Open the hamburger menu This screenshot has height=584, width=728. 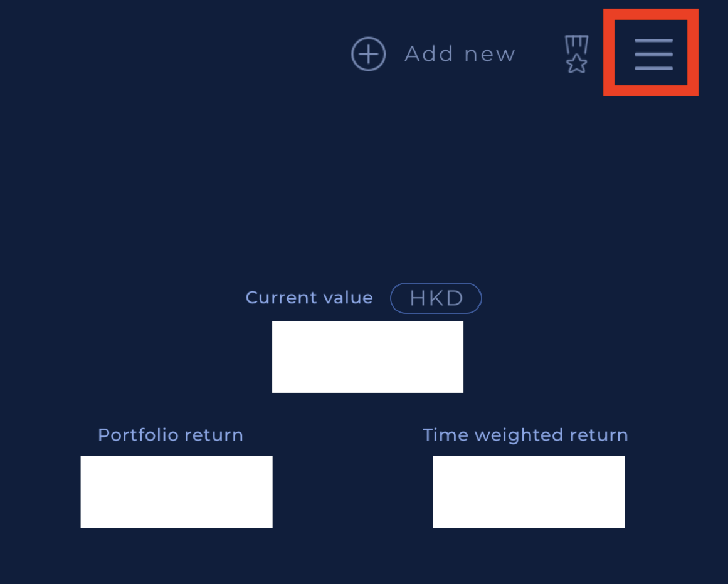(x=653, y=54)
